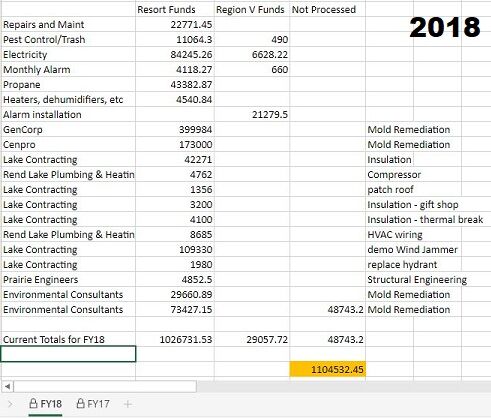Select the Resort Funds header cell
Screen dimensions: 491x418
tap(175, 9)
